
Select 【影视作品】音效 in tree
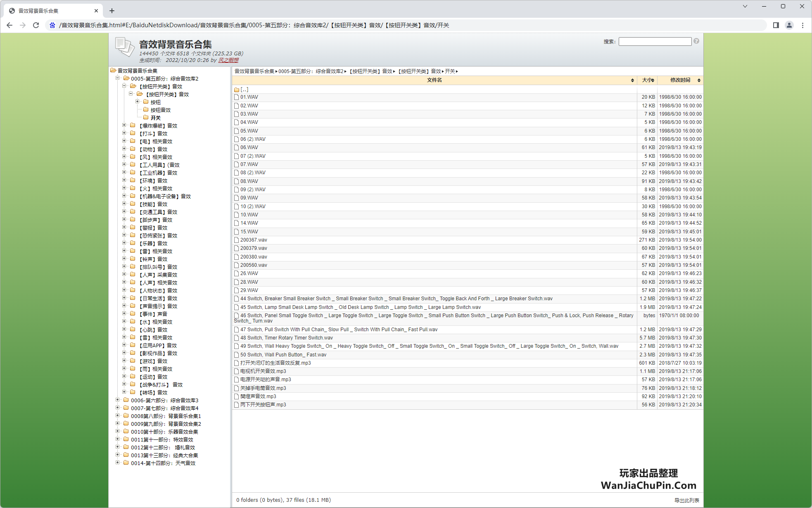coord(158,354)
